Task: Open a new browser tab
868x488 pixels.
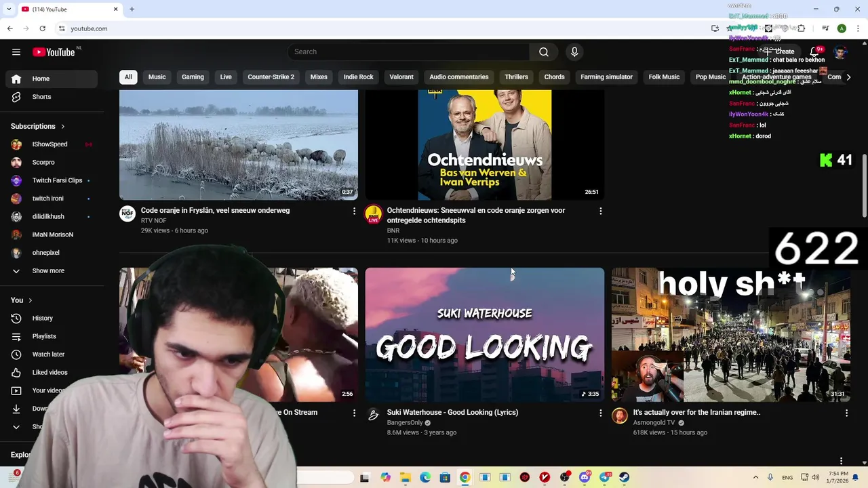Action: point(132,9)
